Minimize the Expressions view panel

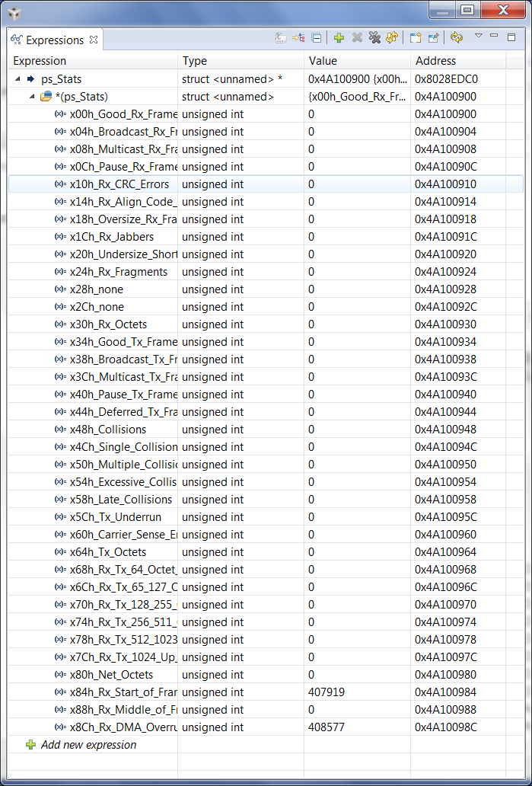click(495, 36)
